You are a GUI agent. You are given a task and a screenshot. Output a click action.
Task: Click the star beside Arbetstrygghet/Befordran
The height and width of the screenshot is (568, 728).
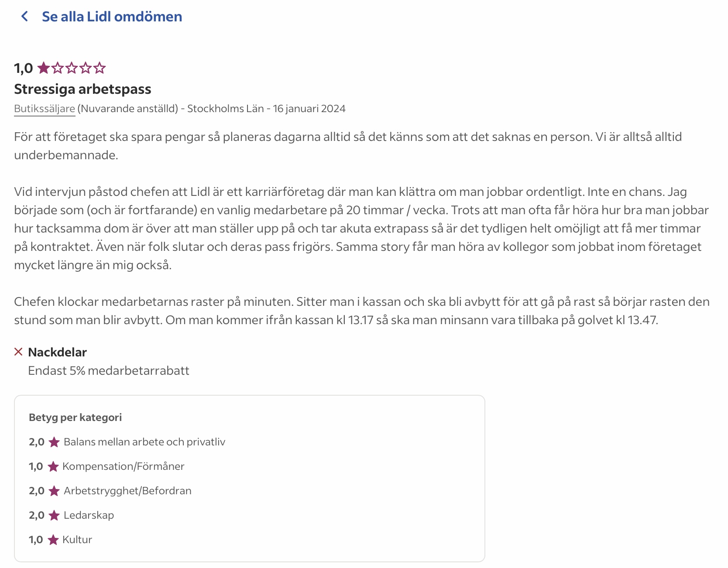click(x=54, y=491)
